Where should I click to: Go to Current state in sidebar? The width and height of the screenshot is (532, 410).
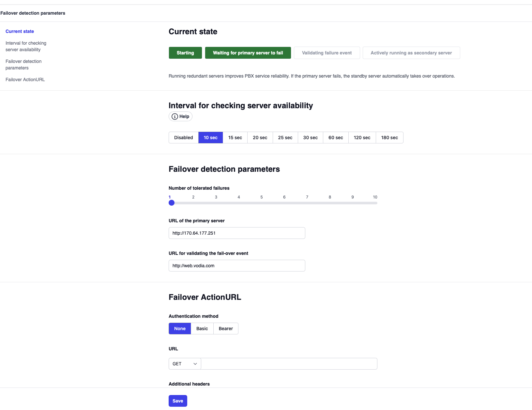coord(20,31)
